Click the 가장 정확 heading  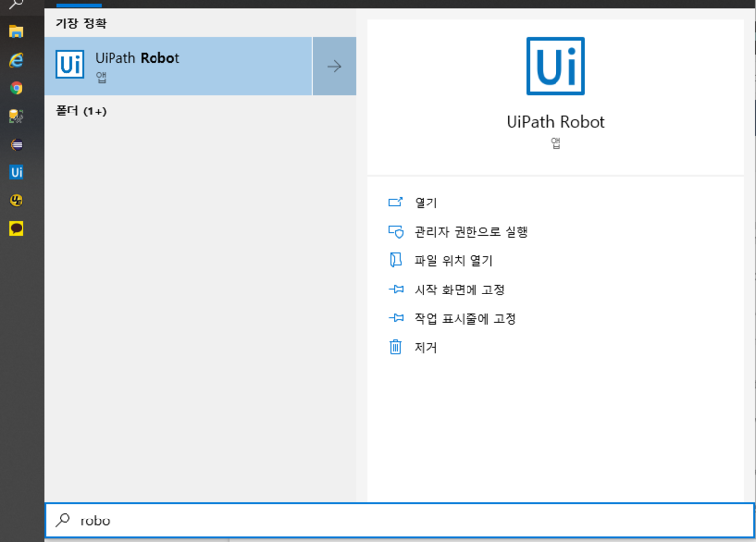[80, 23]
